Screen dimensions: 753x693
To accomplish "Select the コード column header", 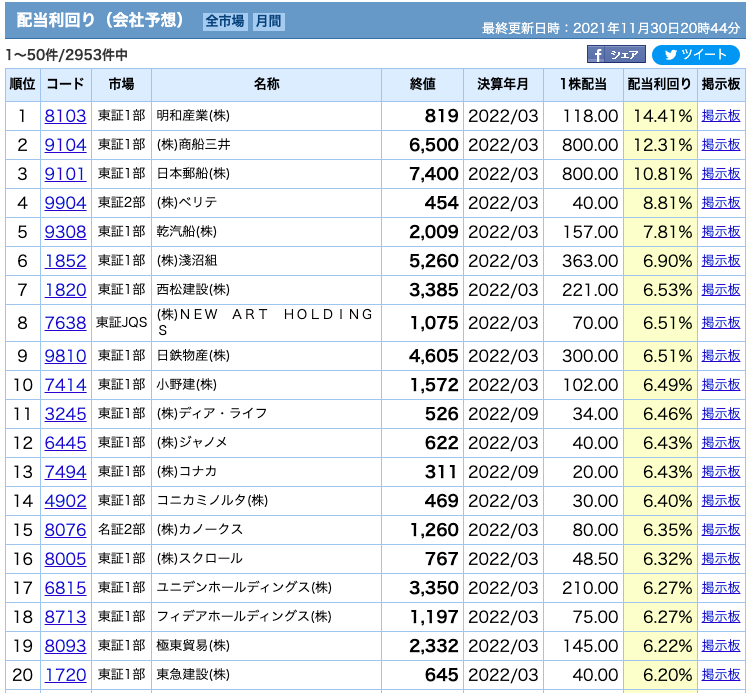I will pyautogui.click(x=66, y=85).
